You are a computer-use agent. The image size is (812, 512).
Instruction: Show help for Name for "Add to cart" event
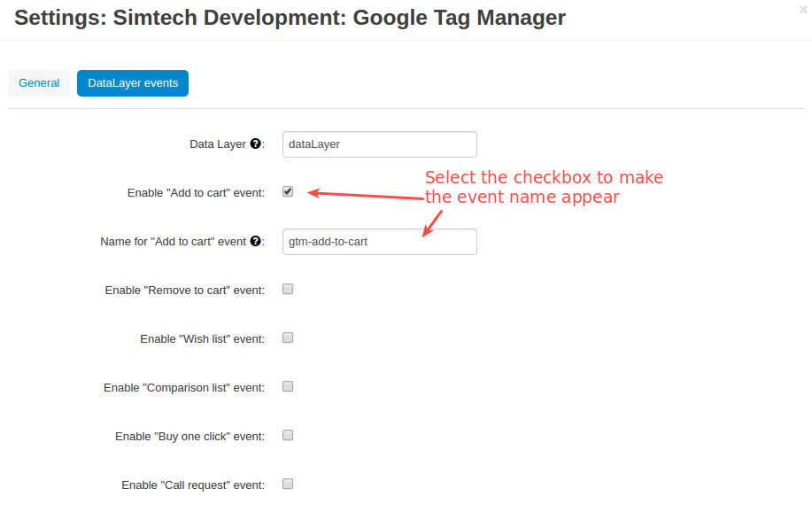click(255, 241)
